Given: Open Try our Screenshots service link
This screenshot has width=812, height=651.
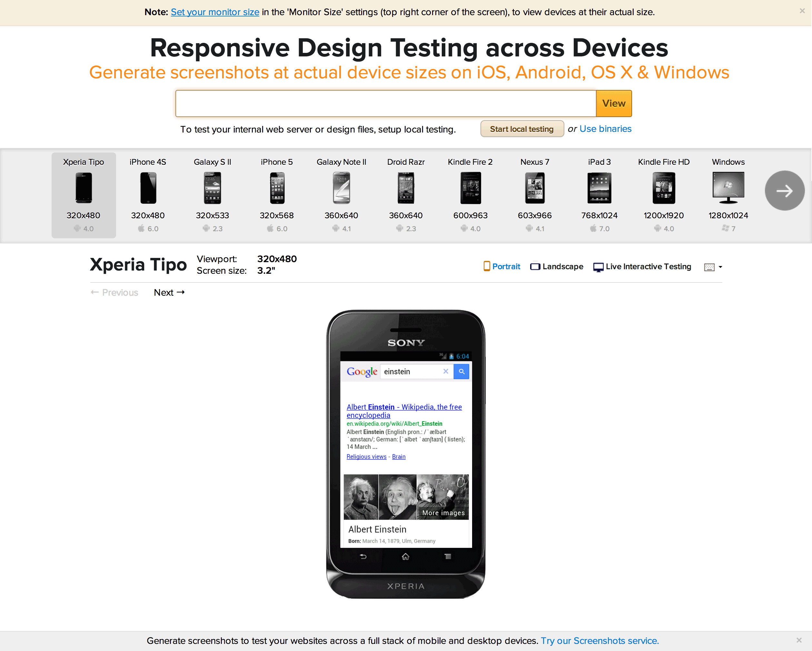Looking at the screenshot, I should 600,641.
